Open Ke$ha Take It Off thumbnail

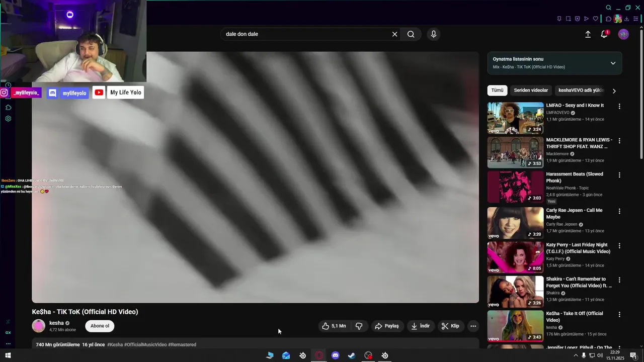[515, 326]
